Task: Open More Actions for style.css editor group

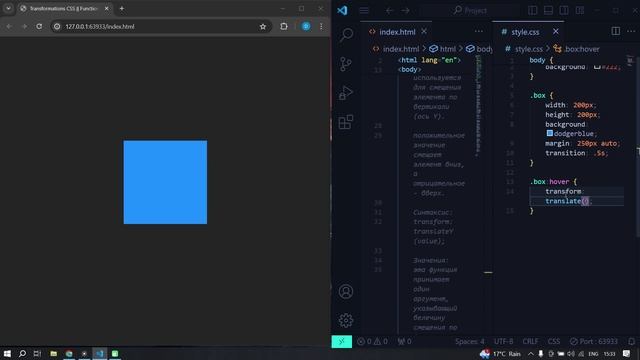Action: [631, 31]
